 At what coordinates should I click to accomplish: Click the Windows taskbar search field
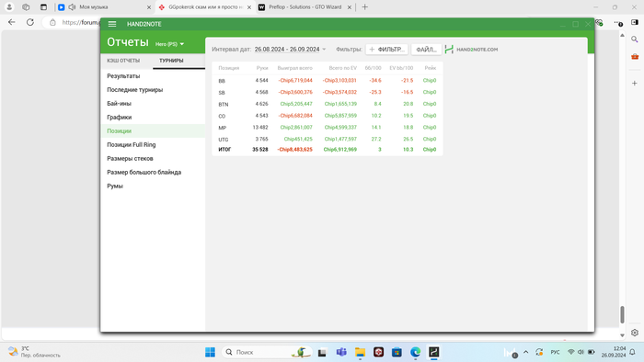[267, 352]
